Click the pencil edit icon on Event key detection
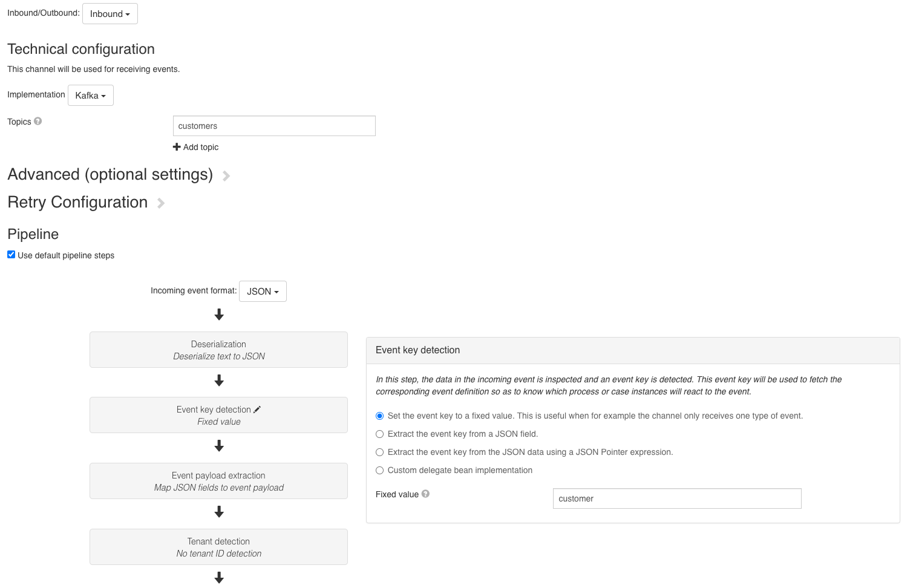 coord(257,409)
